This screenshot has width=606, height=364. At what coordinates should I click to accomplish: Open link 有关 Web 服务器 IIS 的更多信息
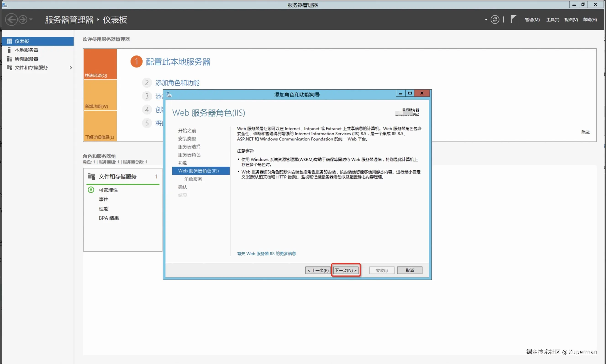(266, 254)
